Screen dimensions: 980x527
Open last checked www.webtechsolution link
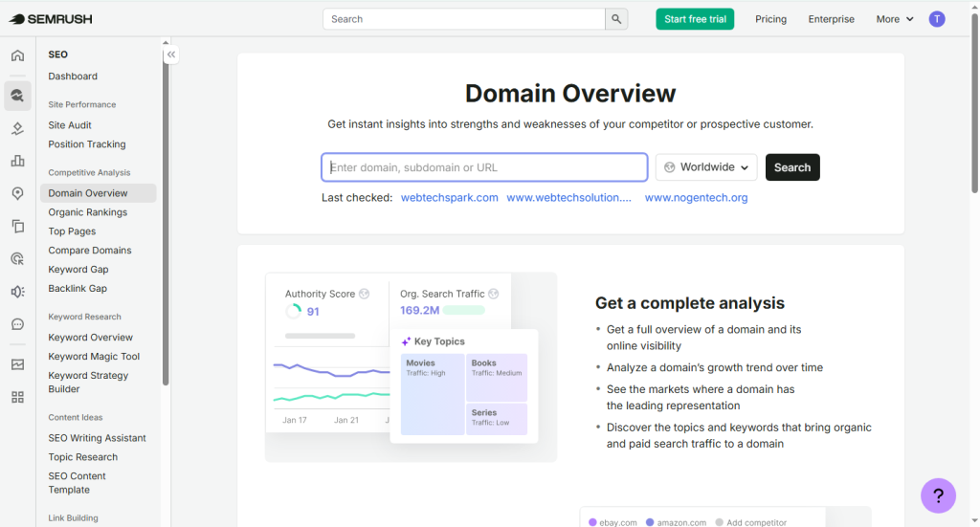pyautogui.click(x=568, y=197)
